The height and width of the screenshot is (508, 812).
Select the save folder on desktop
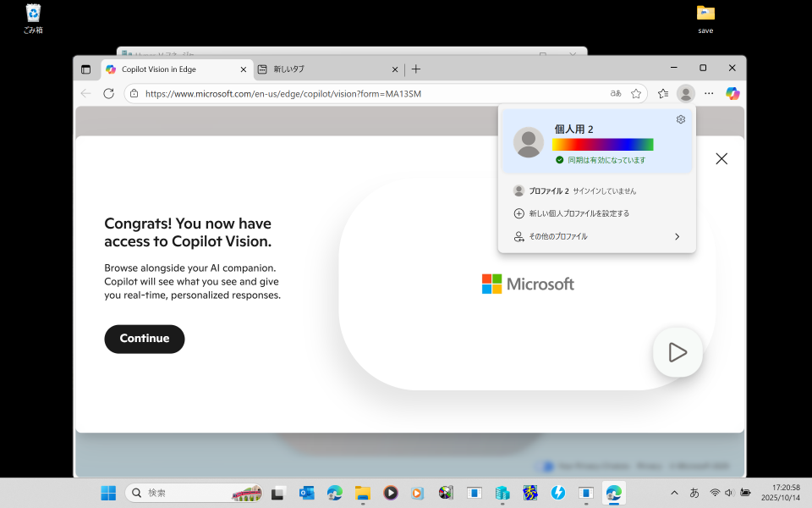(x=705, y=19)
